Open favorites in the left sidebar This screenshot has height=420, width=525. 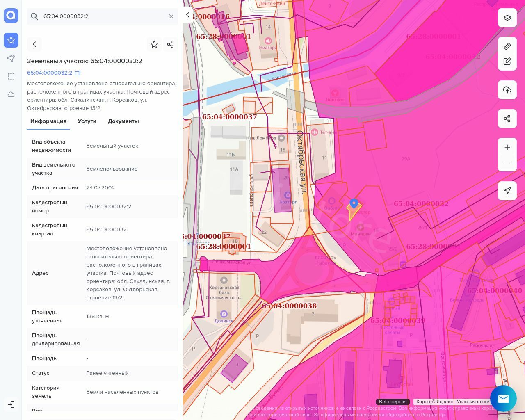(11, 40)
